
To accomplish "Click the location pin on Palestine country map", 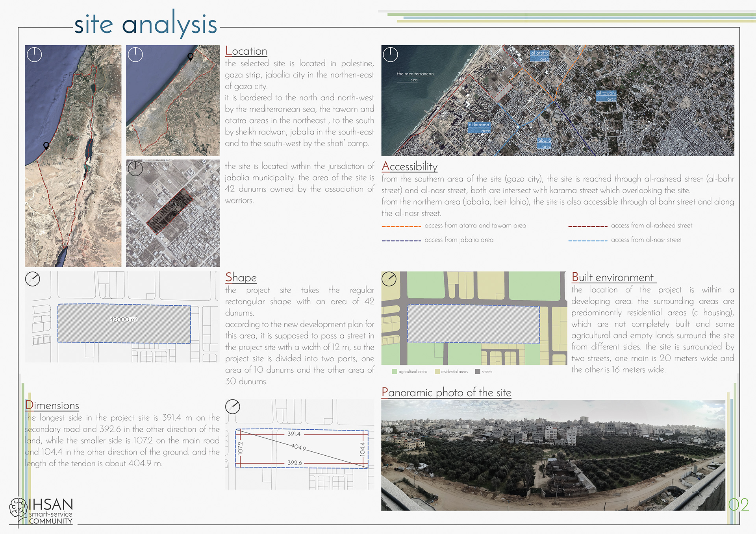I will (x=46, y=146).
